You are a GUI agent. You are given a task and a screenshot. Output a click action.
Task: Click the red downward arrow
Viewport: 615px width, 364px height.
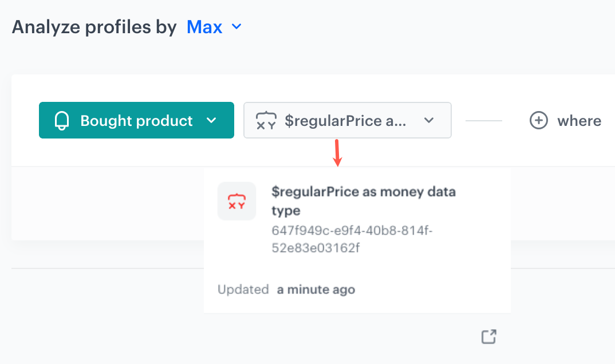(338, 153)
